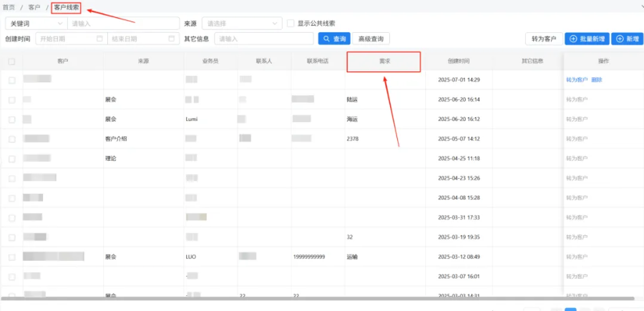
Task: Click the 业务员 column header
Action: (210, 61)
